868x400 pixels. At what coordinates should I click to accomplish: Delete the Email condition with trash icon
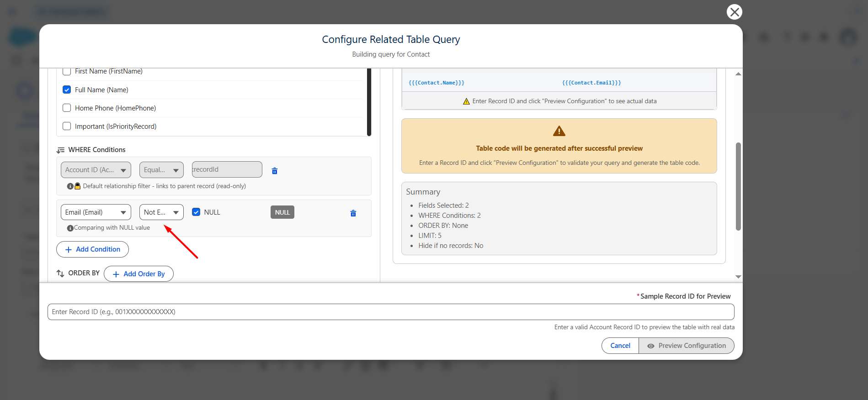[x=353, y=213]
